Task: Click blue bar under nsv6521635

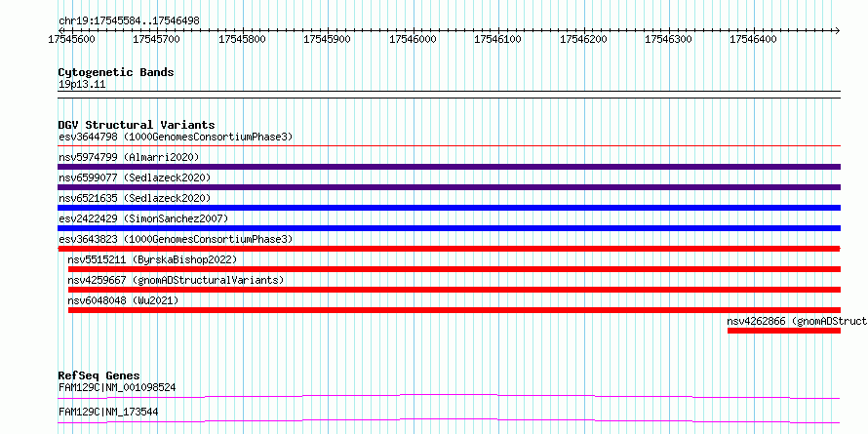Action: pos(449,208)
